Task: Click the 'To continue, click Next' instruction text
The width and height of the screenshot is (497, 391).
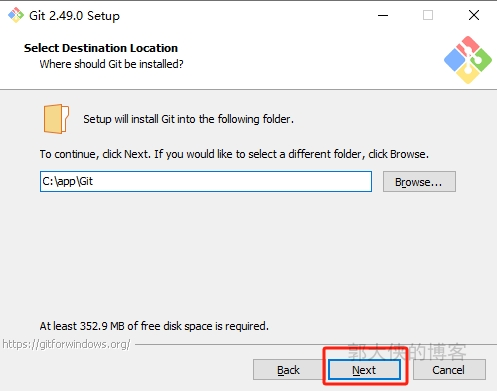Action: tap(234, 154)
